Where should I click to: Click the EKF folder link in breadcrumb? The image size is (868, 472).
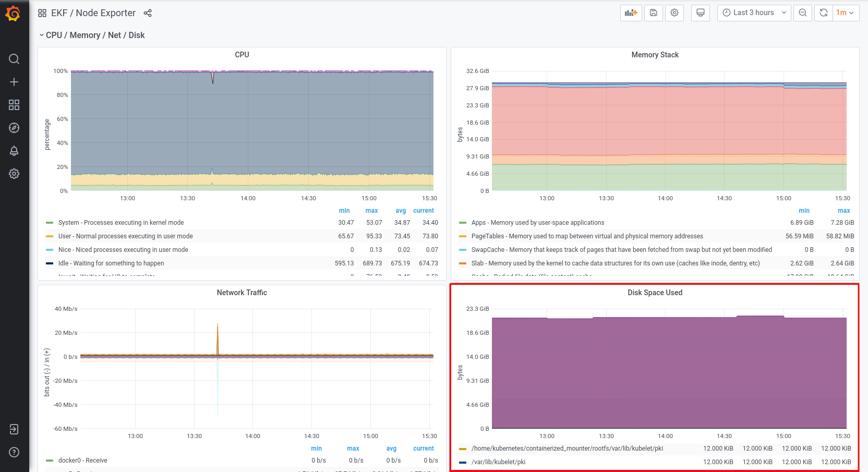point(59,13)
